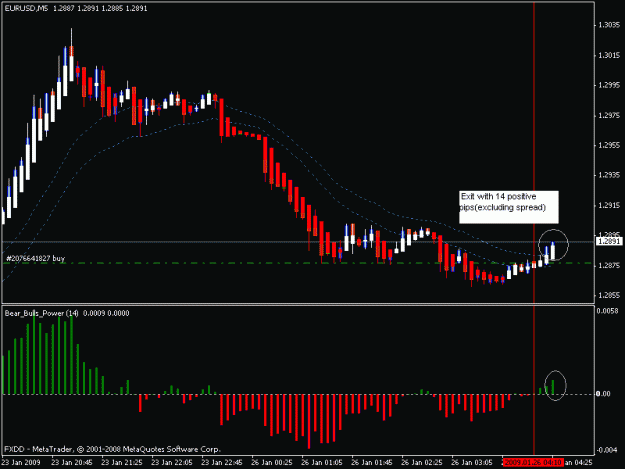Select the green dashed buy order line
Viewport: 625px width, 469px height.
298,263
